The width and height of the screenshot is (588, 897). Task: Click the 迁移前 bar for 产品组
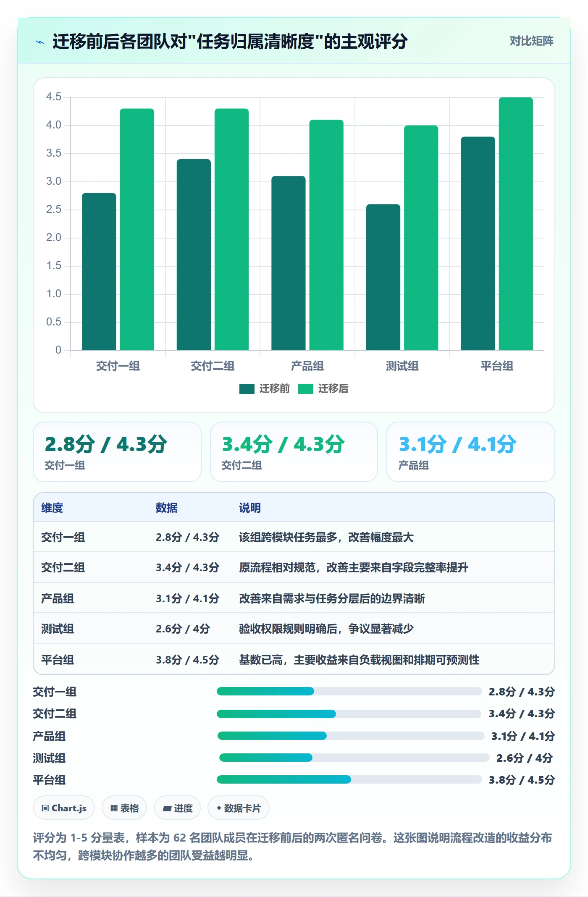(x=289, y=263)
